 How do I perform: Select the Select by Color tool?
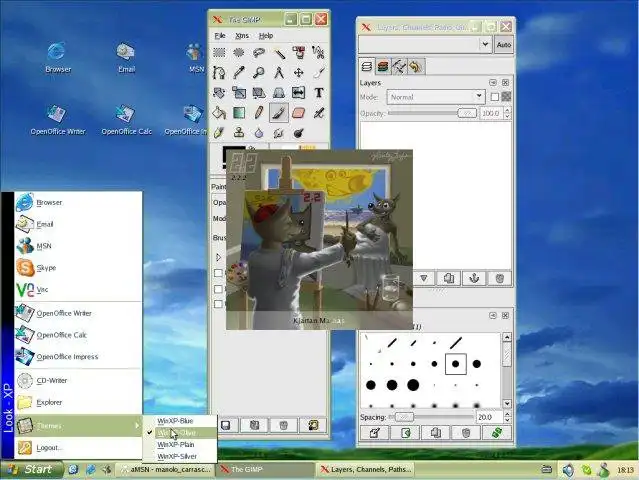[299, 53]
